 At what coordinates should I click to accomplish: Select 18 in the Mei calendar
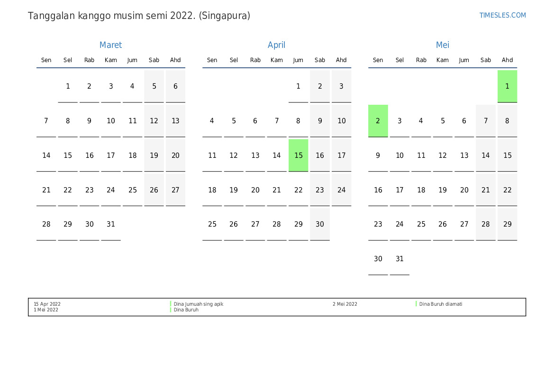pos(421,190)
